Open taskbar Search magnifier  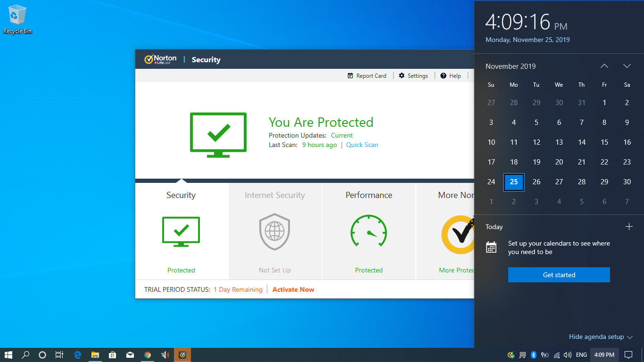[26, 355]
